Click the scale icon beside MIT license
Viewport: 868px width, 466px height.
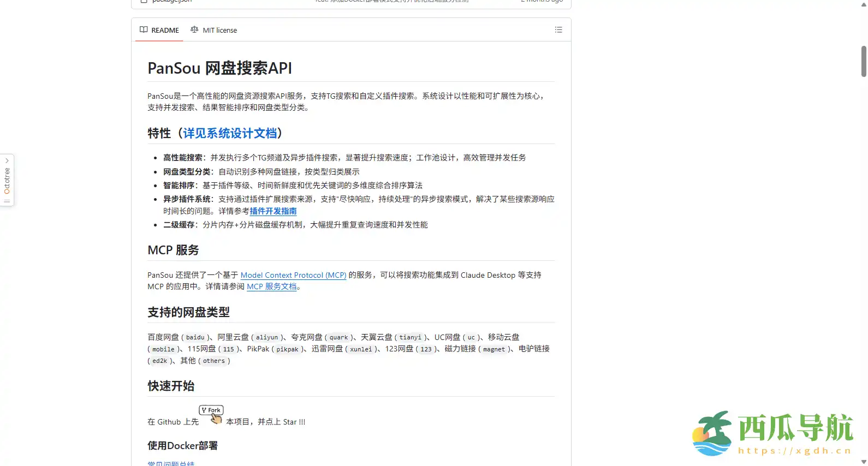[194, 30]
